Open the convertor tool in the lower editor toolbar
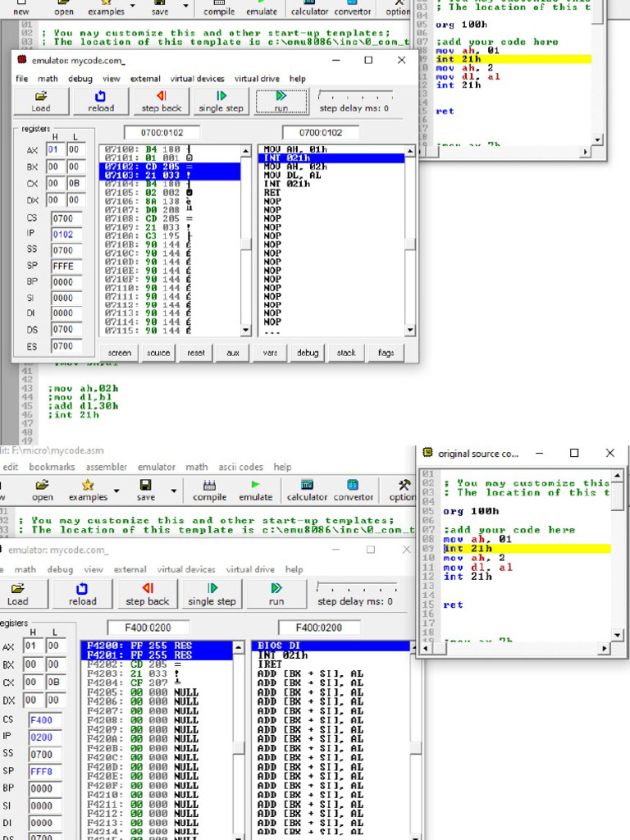Viewport: 630px width, 840px height. pyautogui.click(x=353, y=486)
